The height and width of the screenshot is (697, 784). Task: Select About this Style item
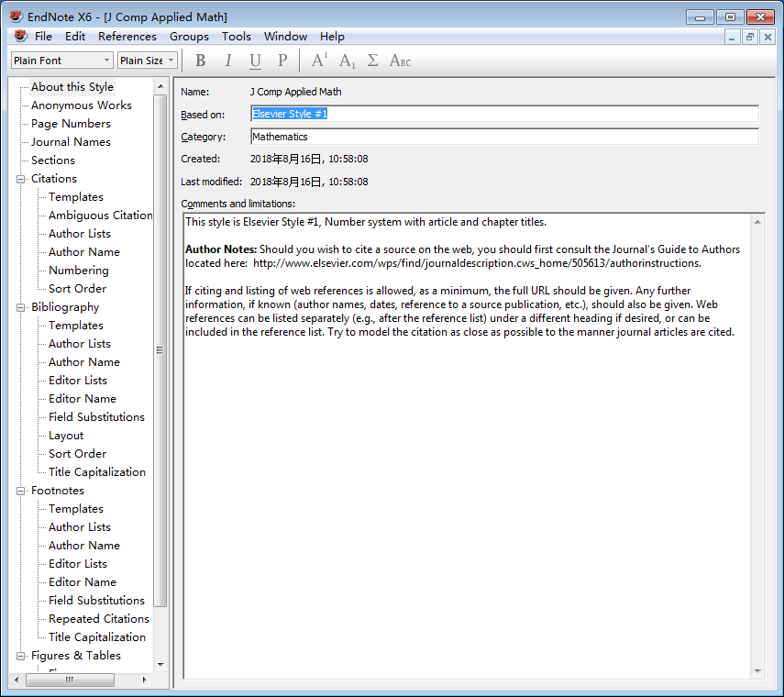click(72, 87)
